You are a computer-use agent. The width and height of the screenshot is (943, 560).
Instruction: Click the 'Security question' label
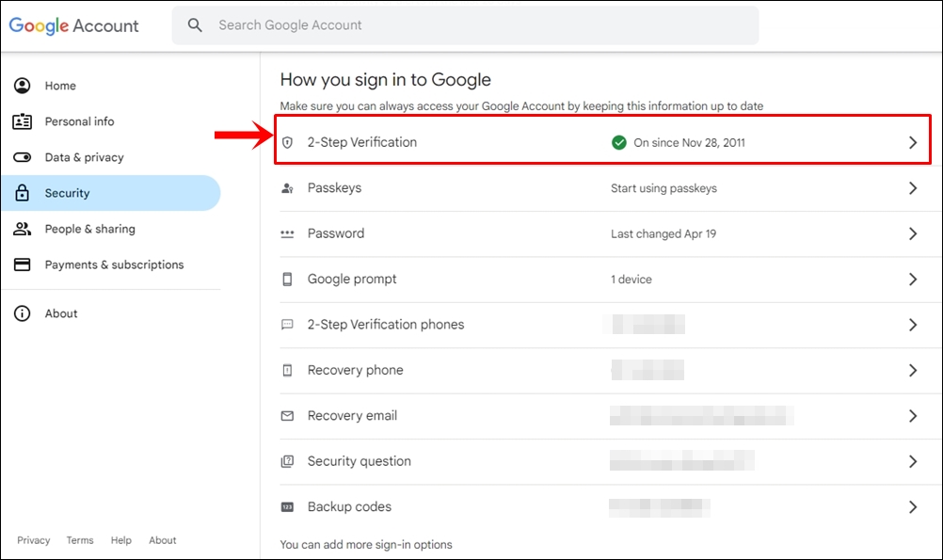click(x=360, y=461)
